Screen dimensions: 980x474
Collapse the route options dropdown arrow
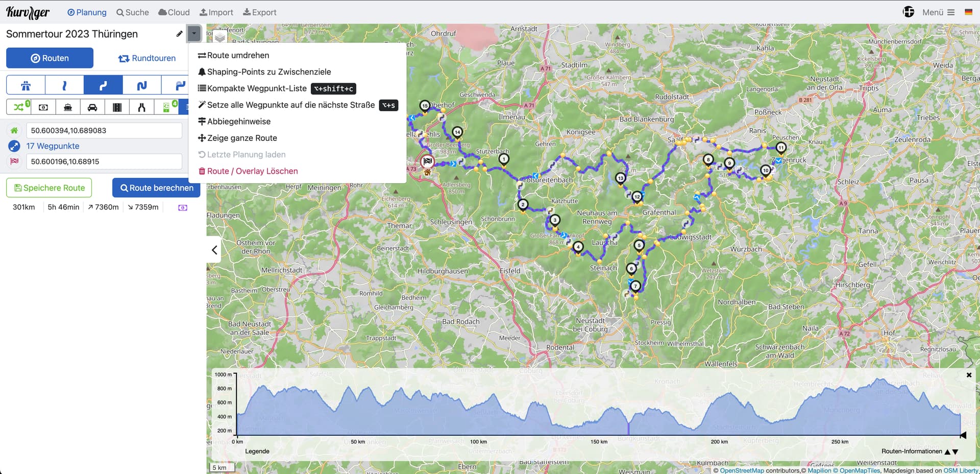(194, 34)
